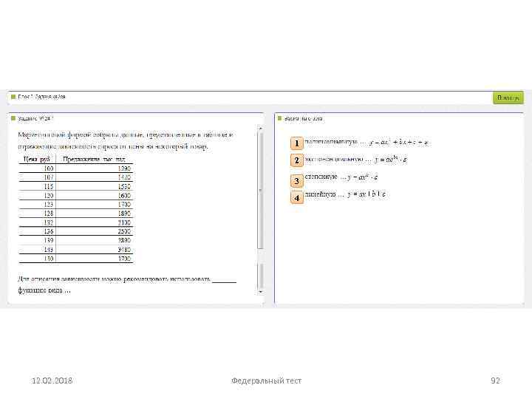Screen dimensions: 532x399
Task: Click the price cell '123'
Action: point(49,204)
